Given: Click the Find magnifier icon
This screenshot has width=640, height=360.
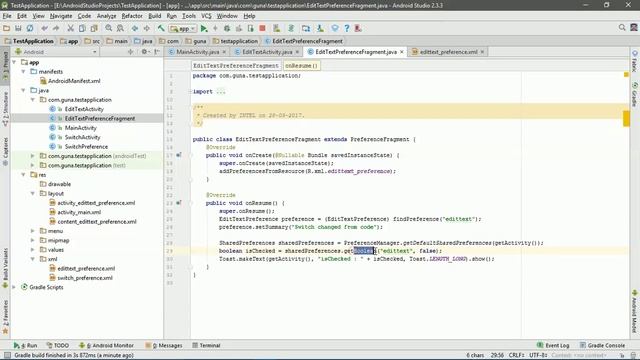Looking at the screenshot, I should tap(109, 28).
